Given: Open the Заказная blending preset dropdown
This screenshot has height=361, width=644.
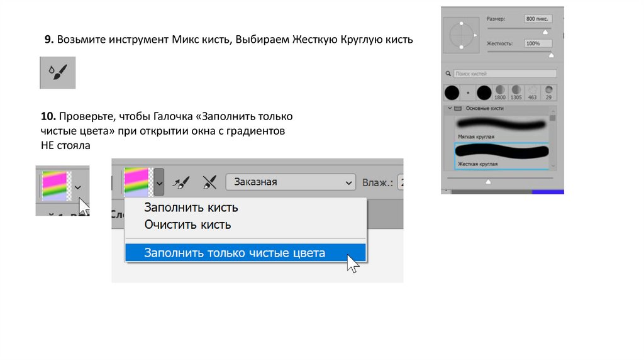Looking at the screenshot, I should click(x=291, y=182).
